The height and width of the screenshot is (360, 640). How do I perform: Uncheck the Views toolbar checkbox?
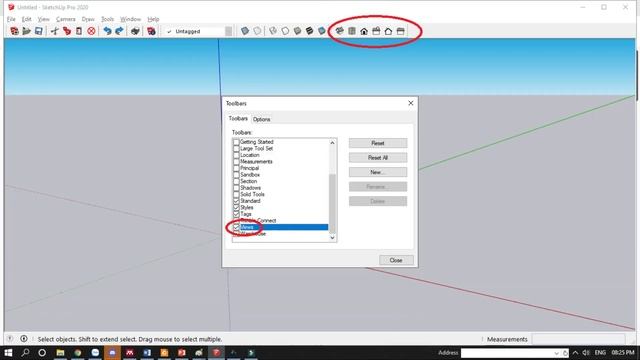[236, 227]
